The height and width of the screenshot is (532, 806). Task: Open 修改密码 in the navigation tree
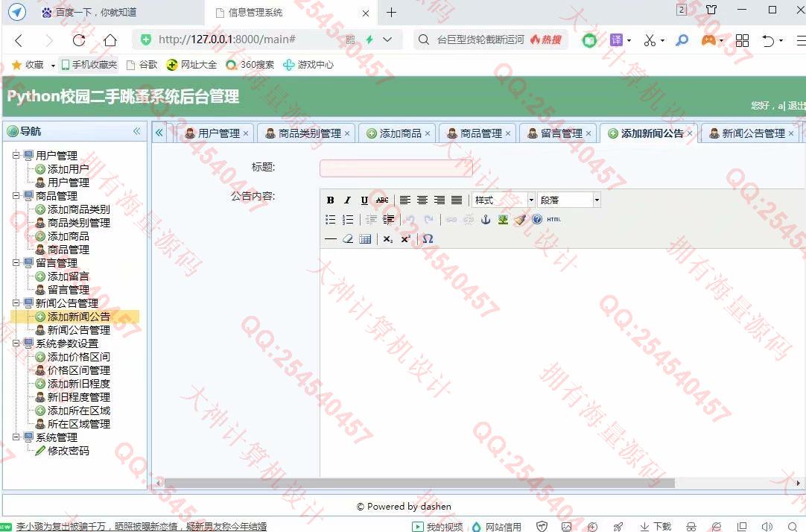[x=68, y=451]
